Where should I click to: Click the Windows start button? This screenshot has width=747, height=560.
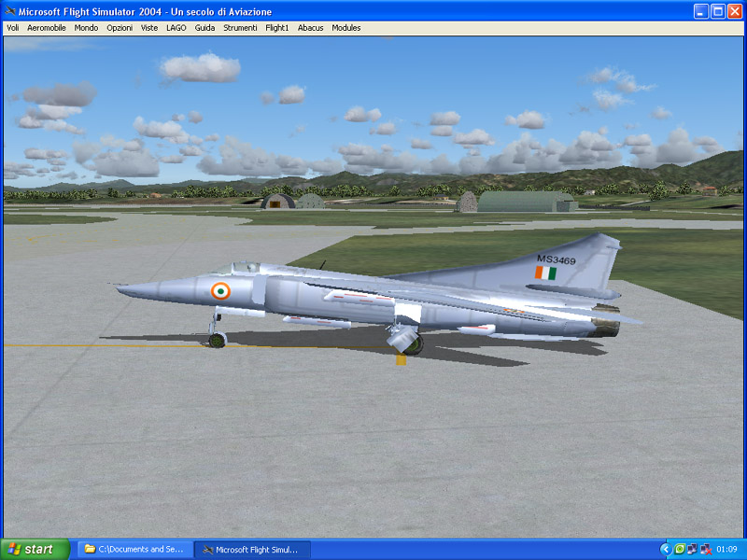[35, 549]
